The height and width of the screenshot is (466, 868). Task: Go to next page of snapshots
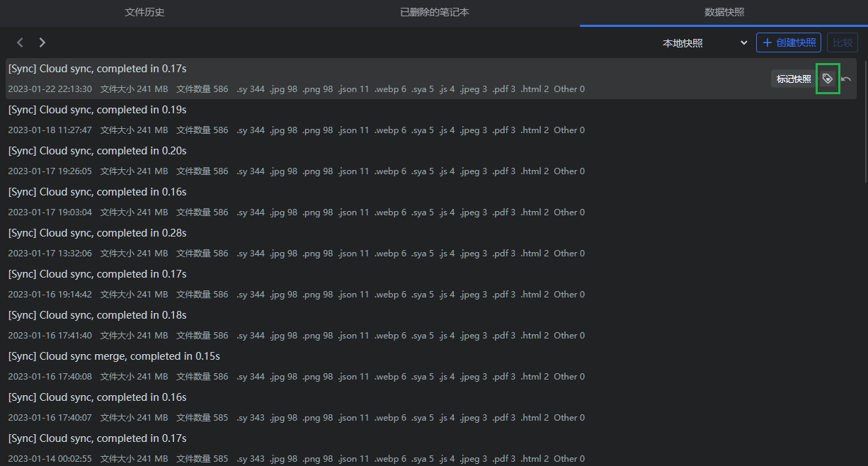coord(42,42)
